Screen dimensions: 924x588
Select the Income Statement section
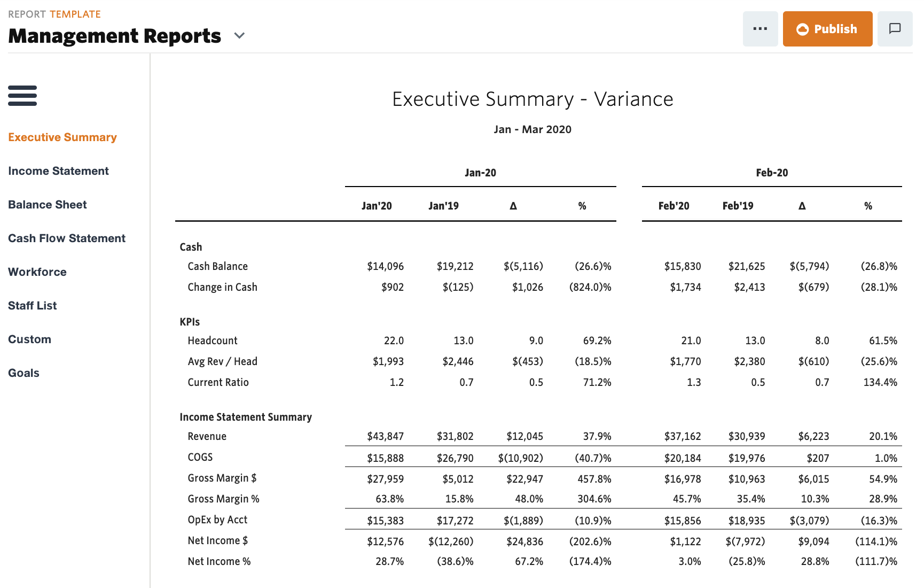[58, 171]
